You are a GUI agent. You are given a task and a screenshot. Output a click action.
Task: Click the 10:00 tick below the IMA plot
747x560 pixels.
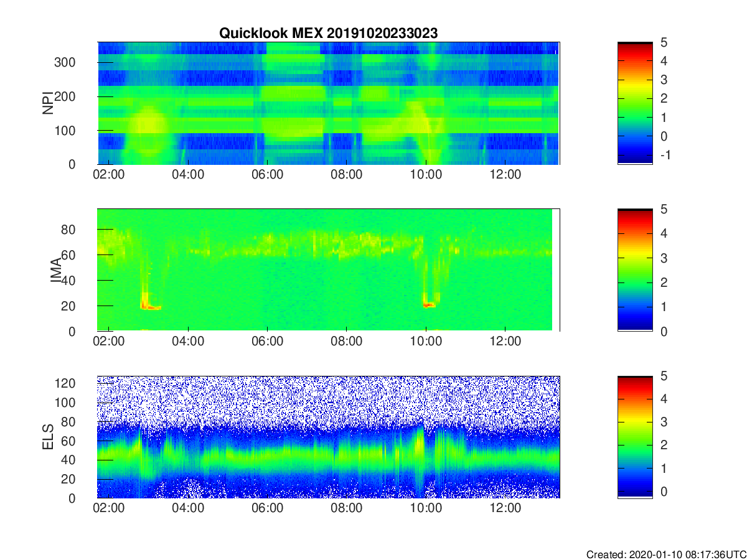pyautogui.click(x=426, y=342)
